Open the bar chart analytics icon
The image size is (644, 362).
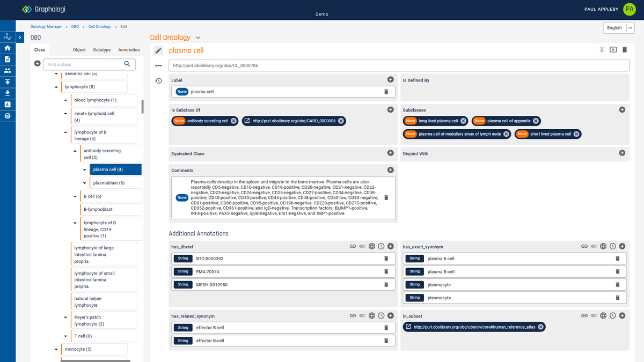point(8,104)
